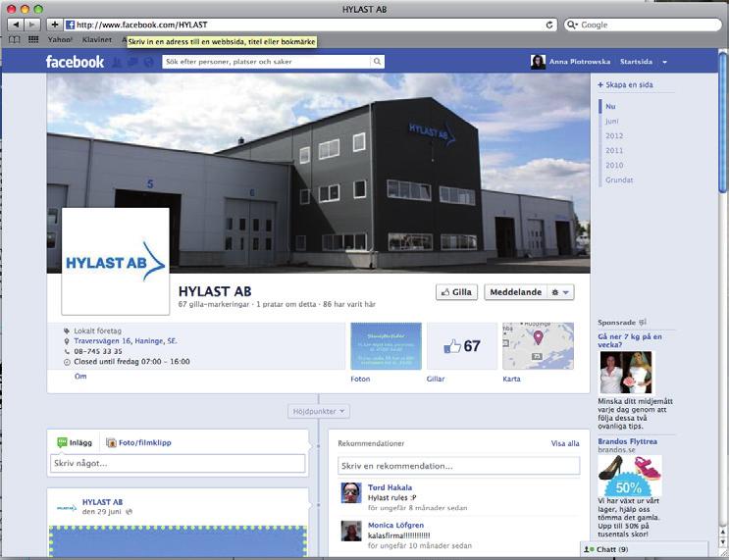
Task: Open Anna Piotrowska's profile picture
Action: click(538, 62)
